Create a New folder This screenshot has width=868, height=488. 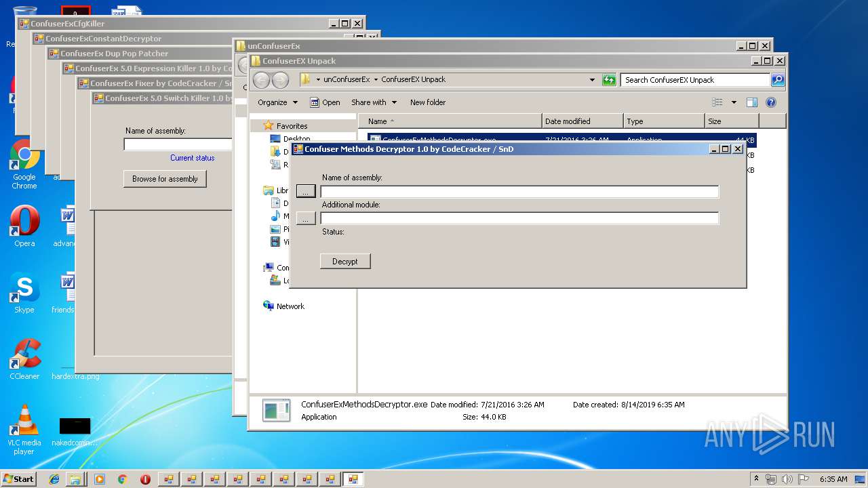(428, 102)
